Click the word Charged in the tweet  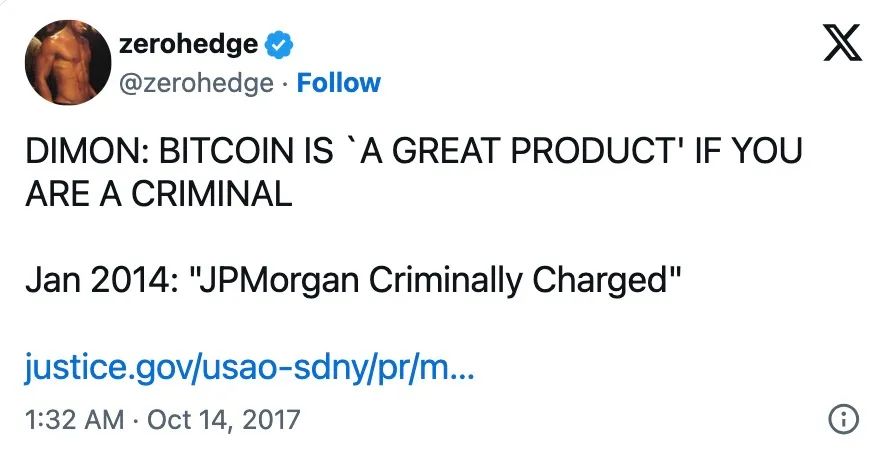click(606, 279)
